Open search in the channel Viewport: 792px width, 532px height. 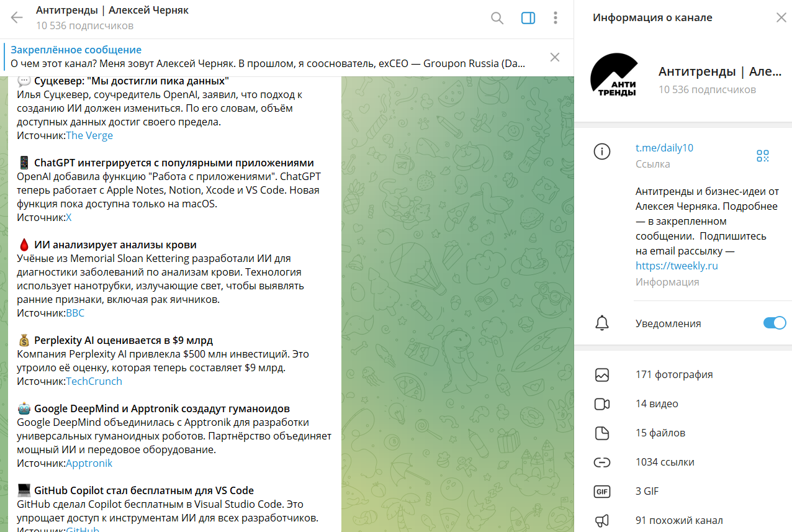[497, 18]
